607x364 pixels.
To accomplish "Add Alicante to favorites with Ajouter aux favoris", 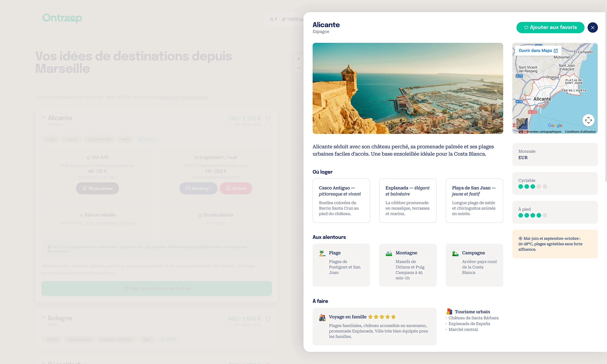I will coord(550,28).
